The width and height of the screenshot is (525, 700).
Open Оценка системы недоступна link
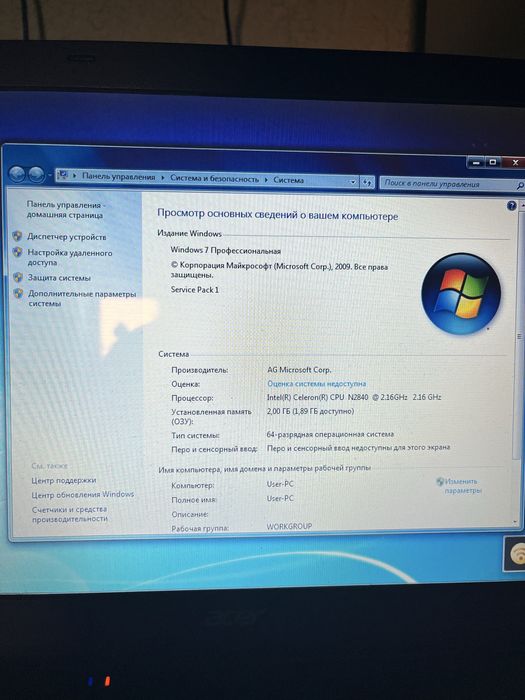[x=317, y=383]
